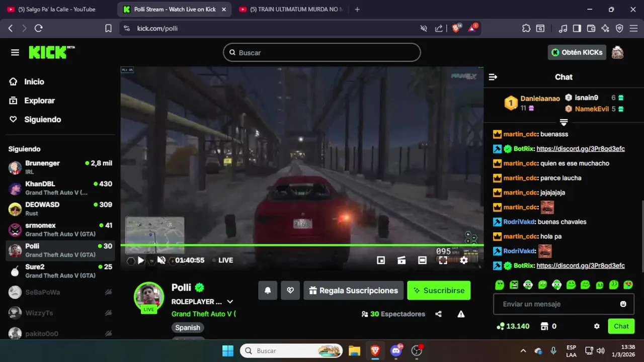Open the emoji picker in chat input

623,304
